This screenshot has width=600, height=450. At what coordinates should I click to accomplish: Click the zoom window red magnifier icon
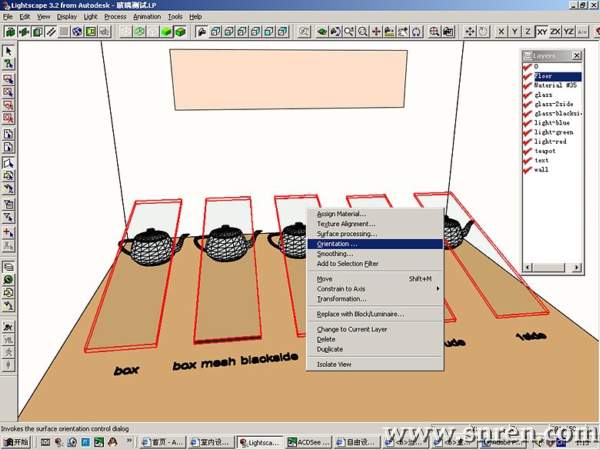pyautogui.click(x=434, y=31)
